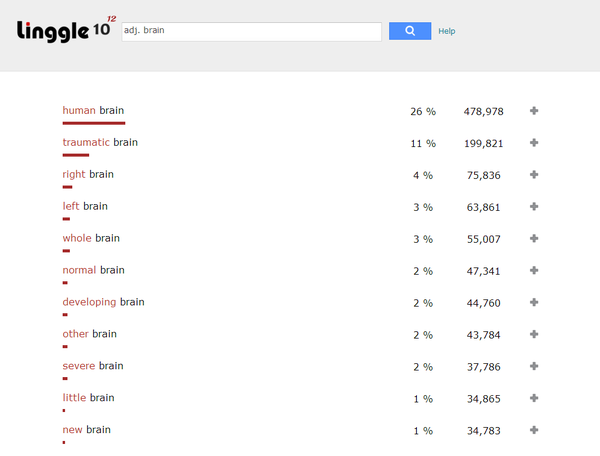
Task: Expand other brain plus icon
Action: click(x=534, y=335)
